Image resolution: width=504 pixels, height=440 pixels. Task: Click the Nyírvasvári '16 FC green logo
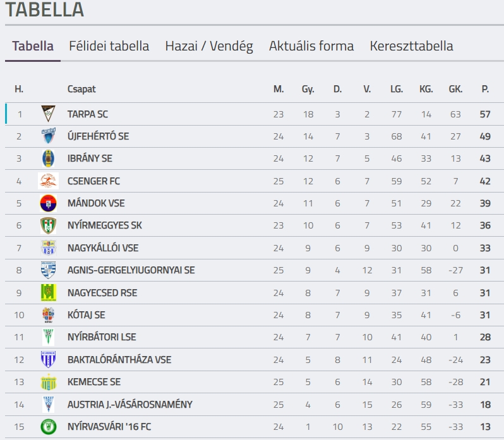pos(49,427)
